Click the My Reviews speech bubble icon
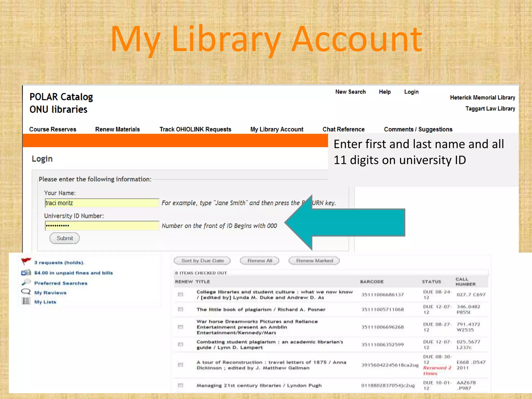 (x=26, y=292)
